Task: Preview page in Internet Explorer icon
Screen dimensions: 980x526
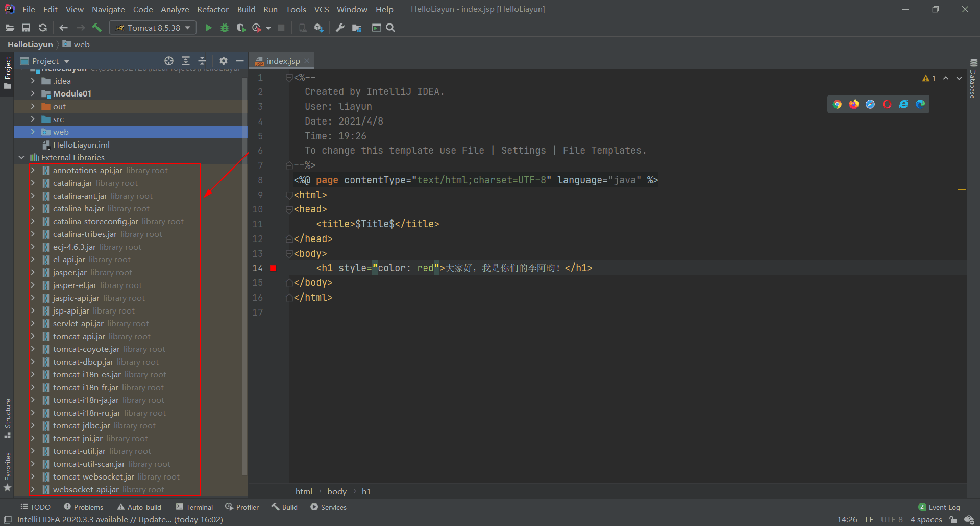Action: [x=903, y=104]
